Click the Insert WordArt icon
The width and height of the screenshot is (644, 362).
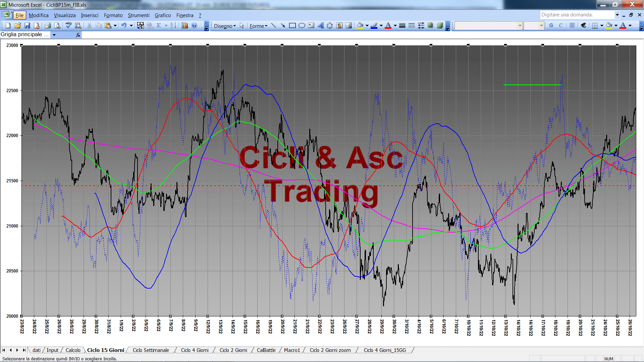(x=321, y=26)
